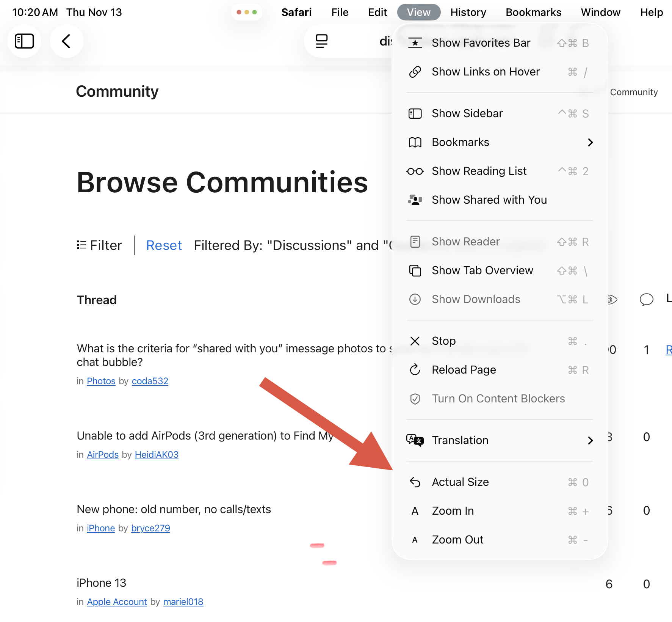Image resolution: width=672 pixels, height=622 pixels.
Task: Click the Stop X icon
Action: pyautogui.click(x=415, y=341)
